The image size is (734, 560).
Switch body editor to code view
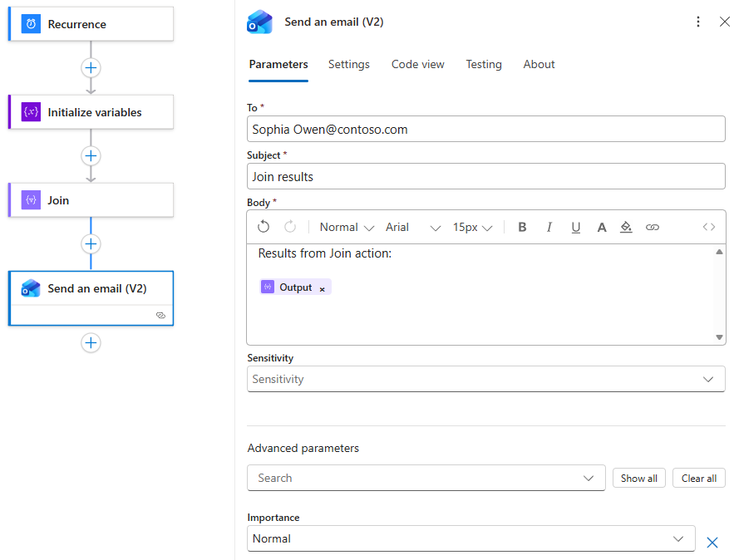click(x=709, y=227)
